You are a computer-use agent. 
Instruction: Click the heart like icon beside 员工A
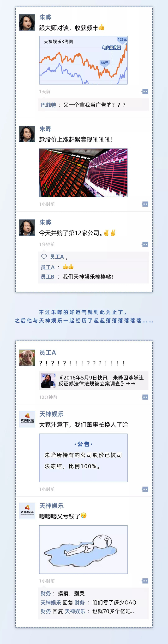pyautogui.click(x=44, y=256)
